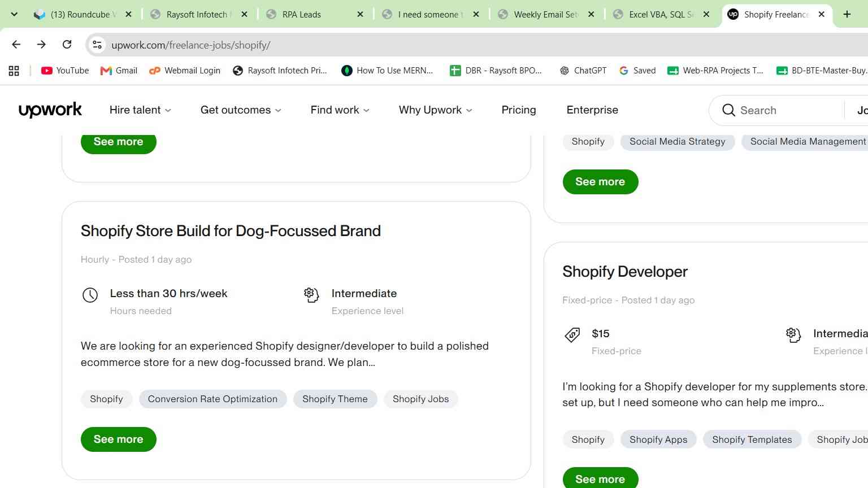Select the Conversion Rate Optimization tag
The height and width of the screenshot is (488, 868).
(212, 399)
